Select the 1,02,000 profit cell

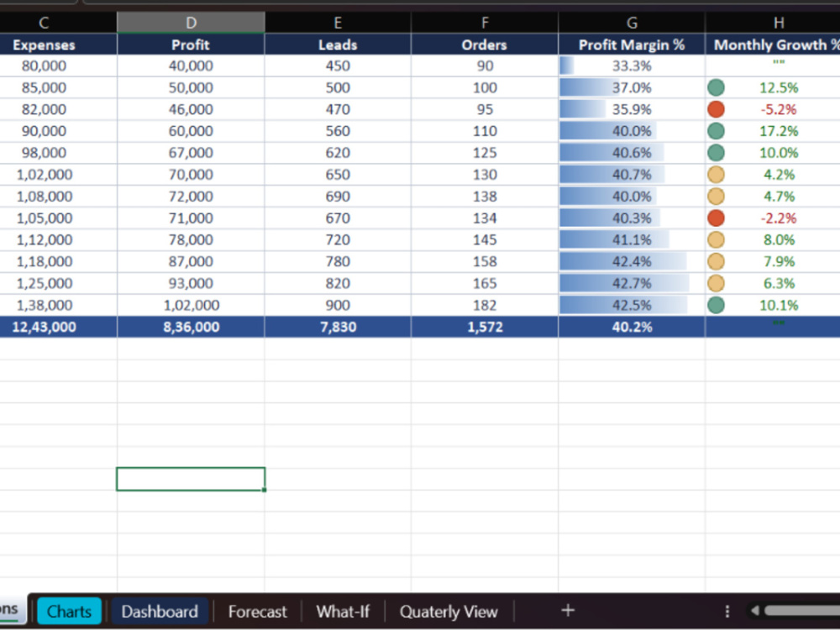click(x=191, y=305)
